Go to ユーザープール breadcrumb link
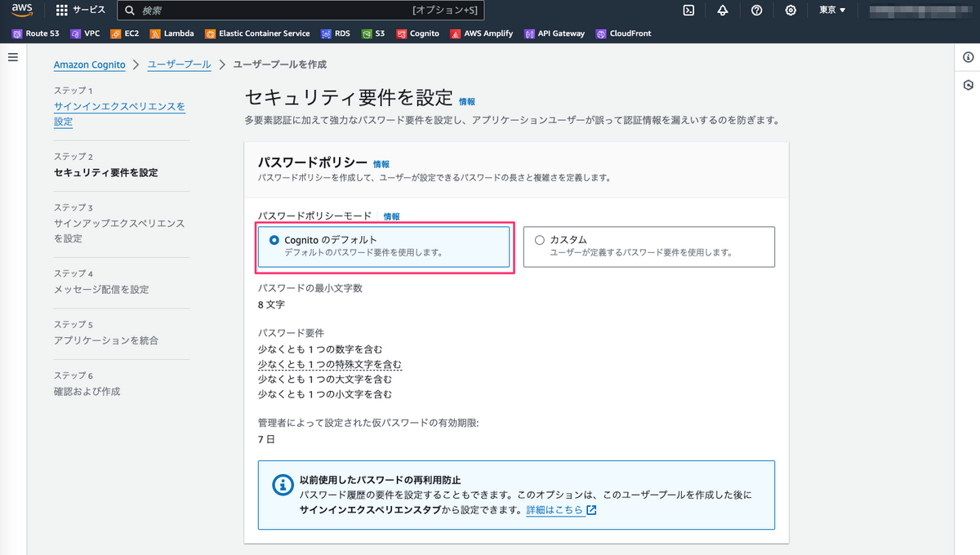Image resolution: width=980 pixels, height=555 pixels. click(179, 64)
